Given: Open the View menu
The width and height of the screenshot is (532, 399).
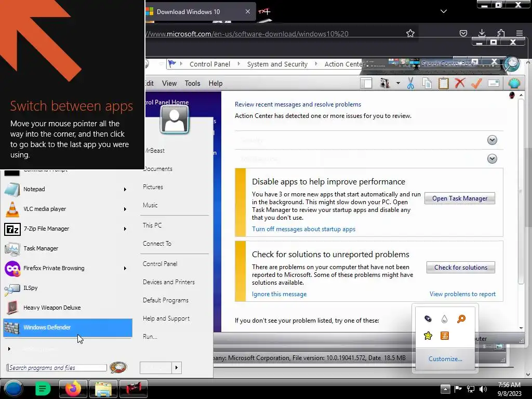Looking at the screenshot, I should point(169,83).
